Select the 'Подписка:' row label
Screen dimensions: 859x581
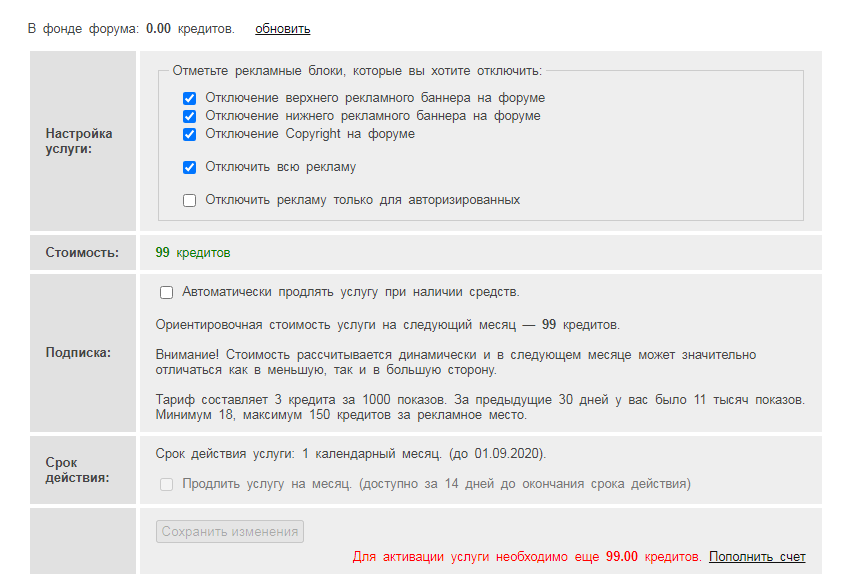tap(78, 352)
